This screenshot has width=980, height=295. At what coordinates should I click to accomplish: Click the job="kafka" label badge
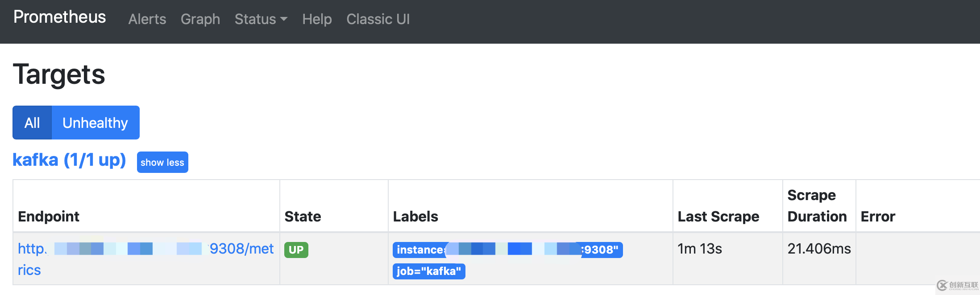[x=429, y=271]
